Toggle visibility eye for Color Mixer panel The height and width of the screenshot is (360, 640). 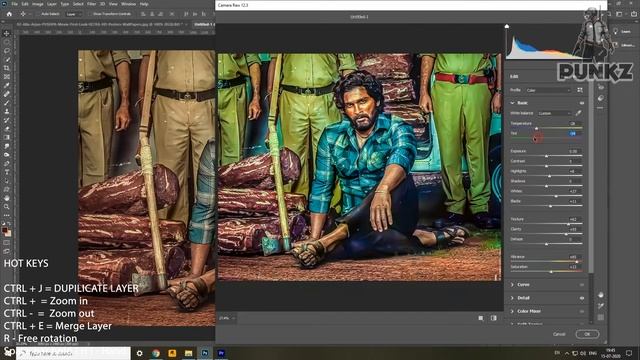point(581,311)
